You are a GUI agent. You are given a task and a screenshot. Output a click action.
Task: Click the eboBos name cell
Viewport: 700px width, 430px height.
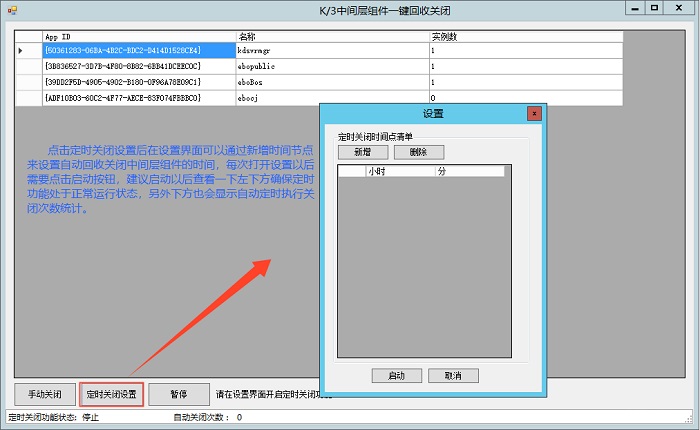click(x=331, y=81)
